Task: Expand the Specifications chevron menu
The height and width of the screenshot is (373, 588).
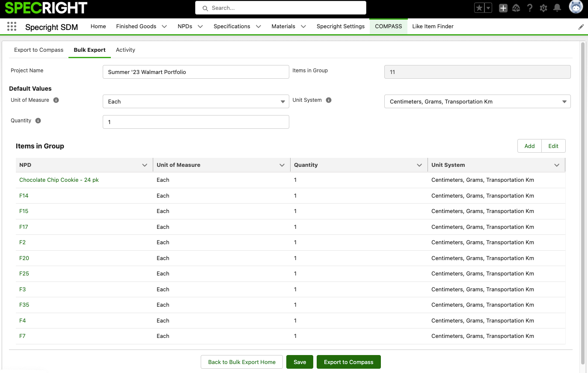Action: pyautogui.click(x=258, y=27)
